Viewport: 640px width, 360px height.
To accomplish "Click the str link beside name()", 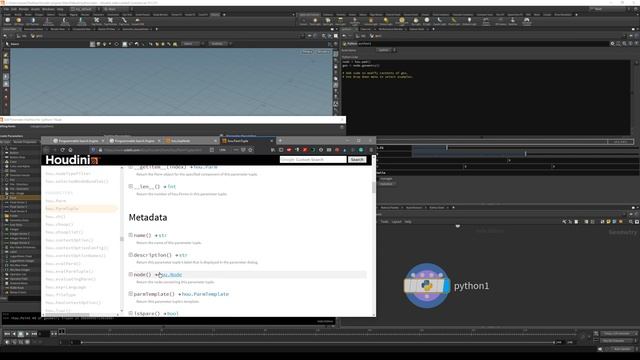I will click(x=162, y=236).
